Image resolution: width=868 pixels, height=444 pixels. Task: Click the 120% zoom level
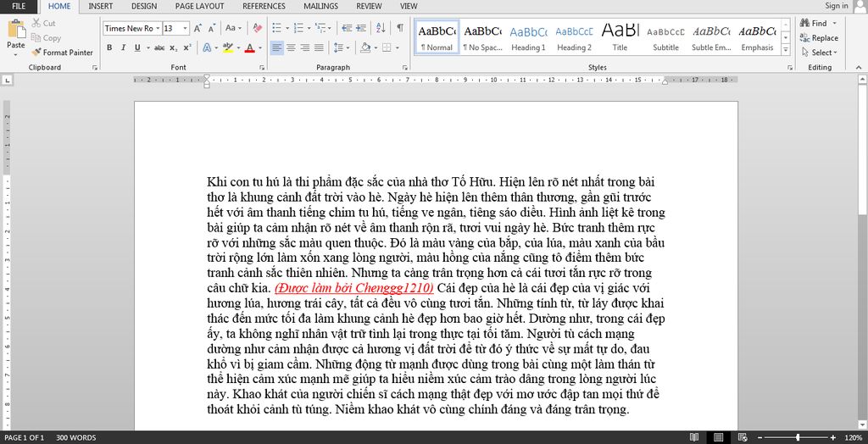point(853,437)
